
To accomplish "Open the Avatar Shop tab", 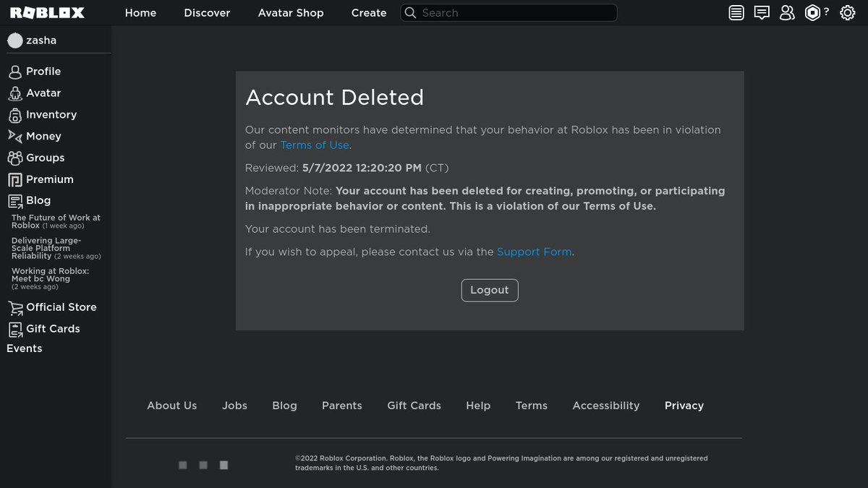I will [291, 13].
